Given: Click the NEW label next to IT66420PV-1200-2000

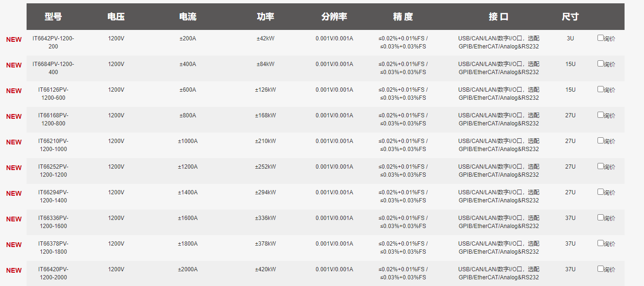Looking at the screenshot, I should point(14,271).
